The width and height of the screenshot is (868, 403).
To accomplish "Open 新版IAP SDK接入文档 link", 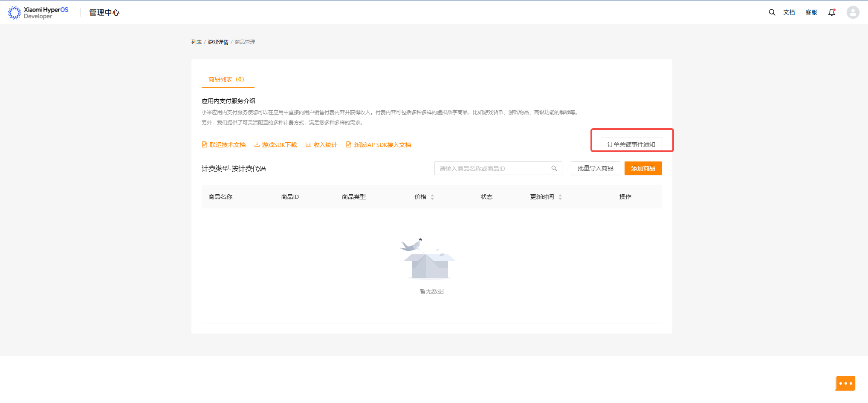I will click(x=379, y=145).
